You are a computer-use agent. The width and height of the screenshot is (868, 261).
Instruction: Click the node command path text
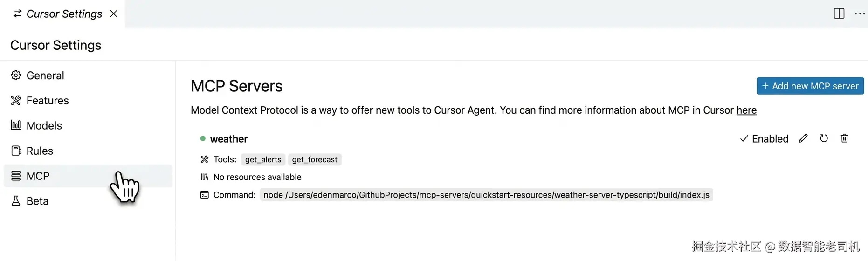(x=486, y=195)
